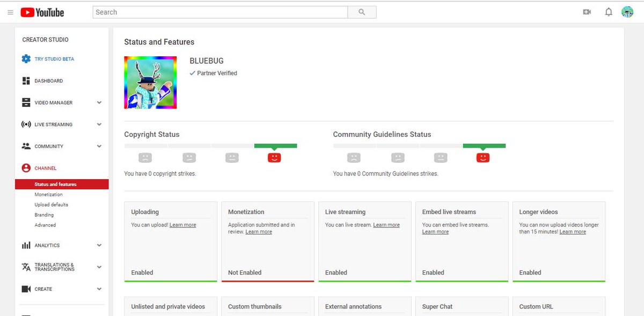This screenshot has height=316, width=644.
Task: Open the Monetization submenu item
Action: [x=48, y=194]
